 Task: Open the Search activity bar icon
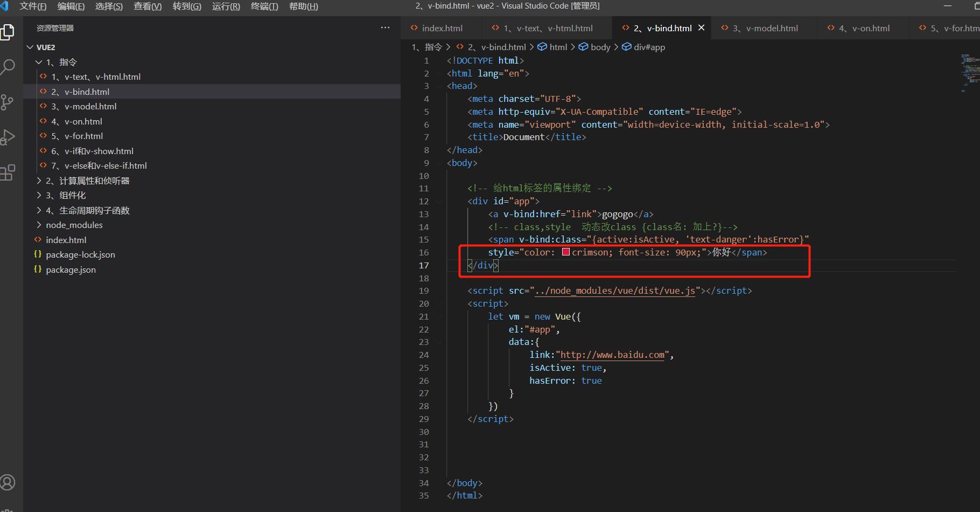coord(8,67)
